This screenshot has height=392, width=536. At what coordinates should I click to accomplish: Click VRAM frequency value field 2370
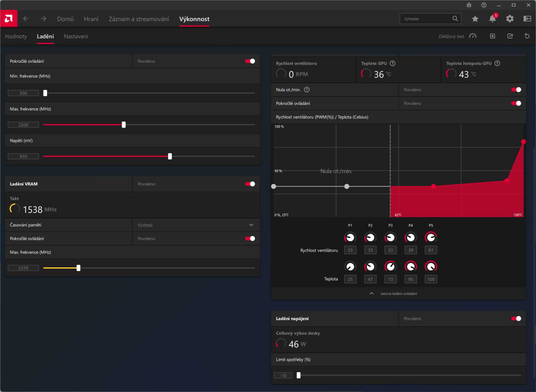23,268
